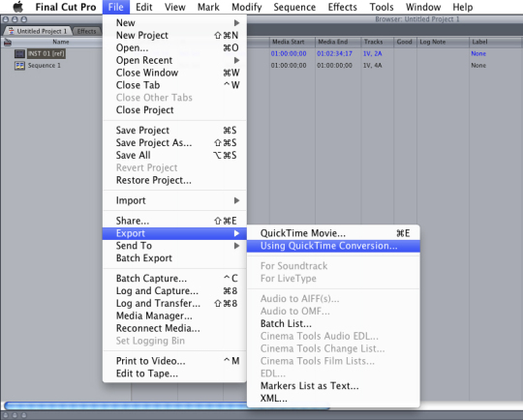Viewport: 523px width, 420px height.
Task: Select the Sequence 1 row name
Action: tap(45, 66)
